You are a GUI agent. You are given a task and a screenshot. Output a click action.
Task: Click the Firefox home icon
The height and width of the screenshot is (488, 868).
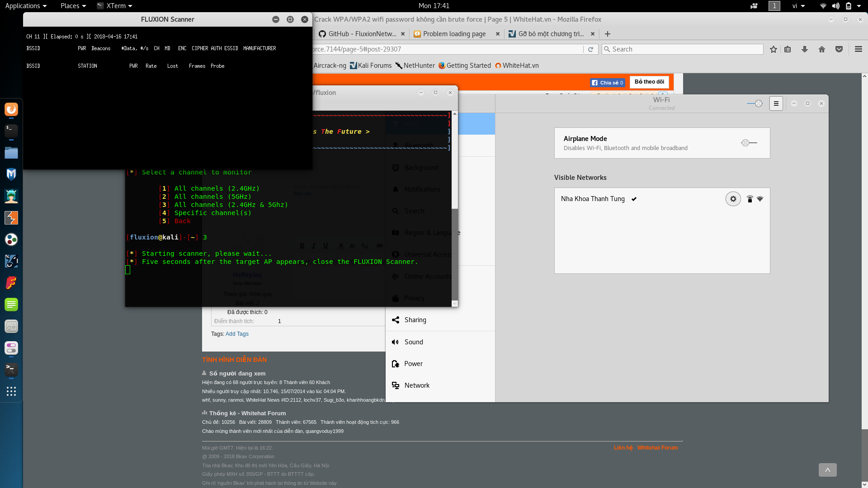click(822, 49)
